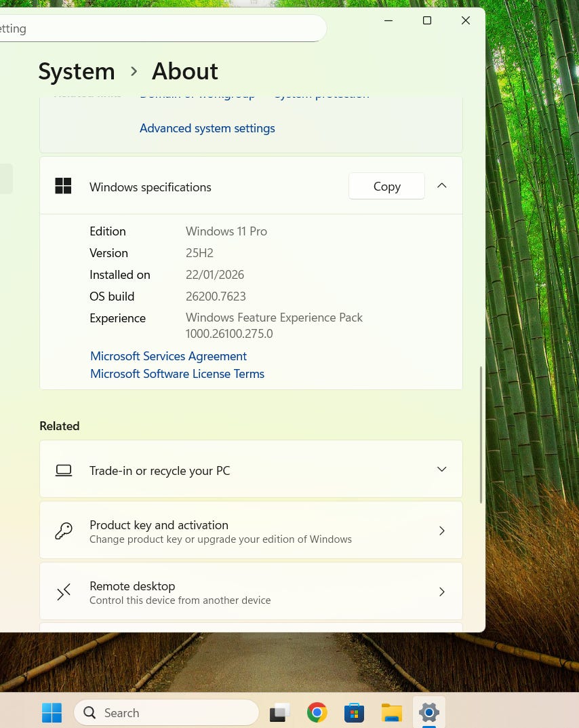Click the laptop icon for Trade-in or recycle
This screenshot has width=579, height=728.
tap(64, 470)
